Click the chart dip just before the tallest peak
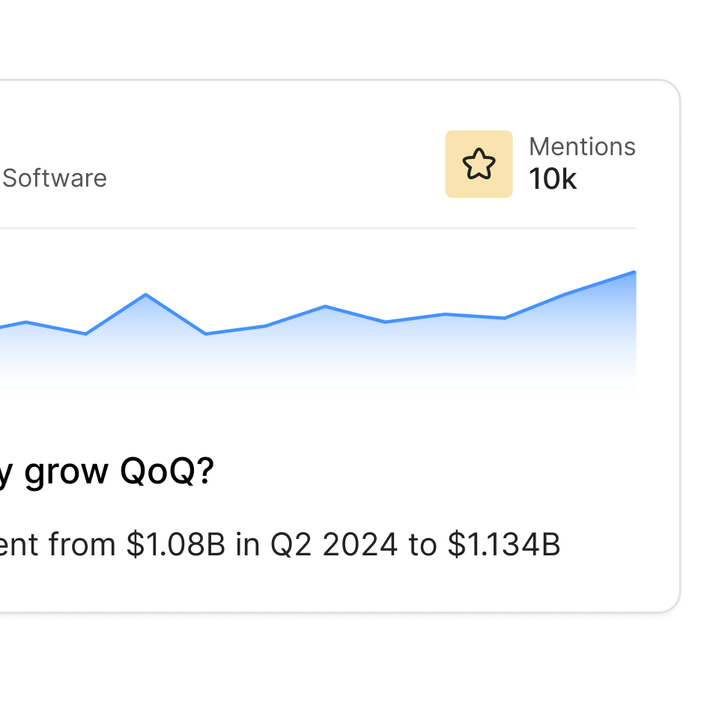Screen dimensions: 728x715 click(x=86, y=334)
